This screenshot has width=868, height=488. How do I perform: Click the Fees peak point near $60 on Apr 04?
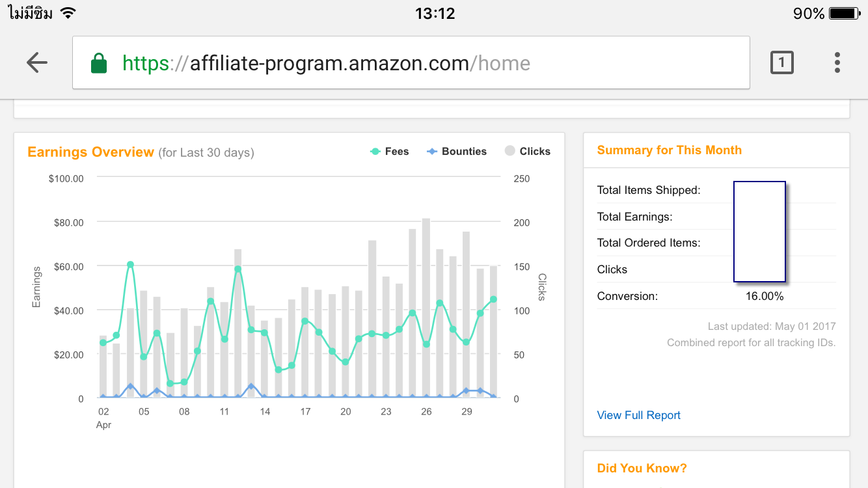coord(130,265)
